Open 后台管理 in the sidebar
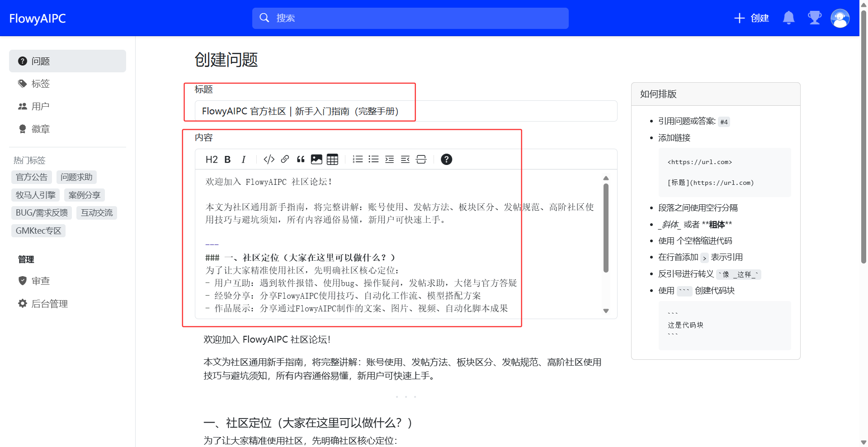This screenshot has width=868, height=447. [67, 304]
